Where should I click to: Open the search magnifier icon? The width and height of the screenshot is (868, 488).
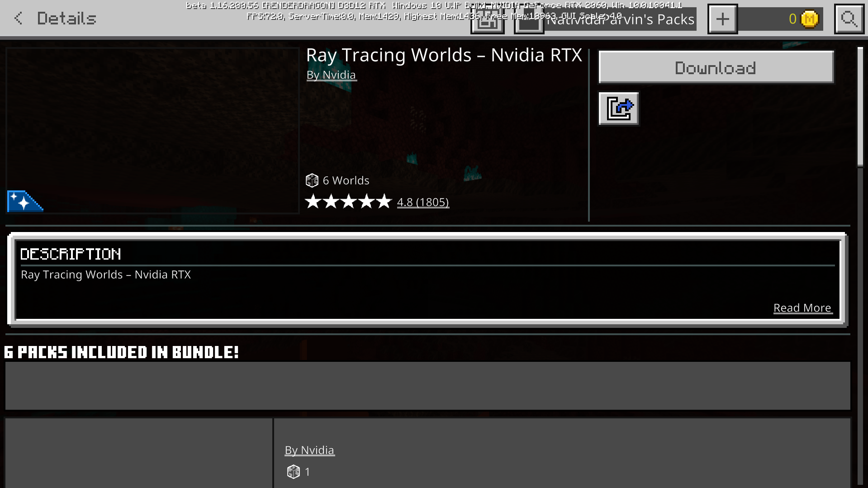point(849,19)
